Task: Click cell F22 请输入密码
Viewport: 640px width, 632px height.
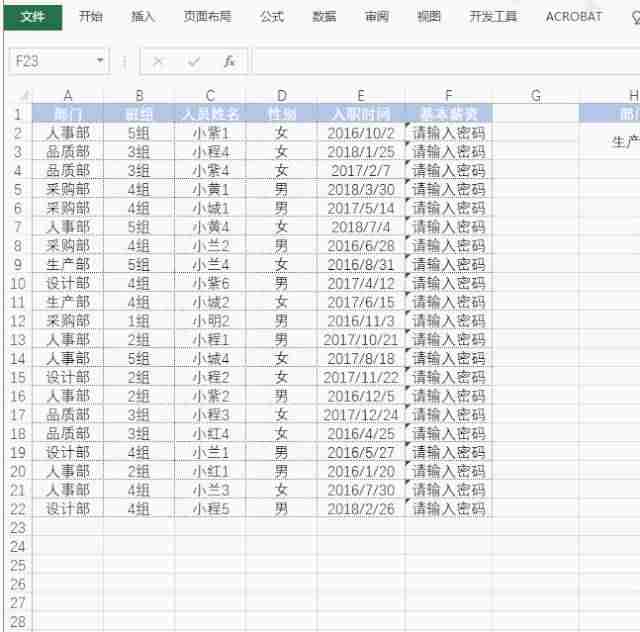Action: coord(449,509)
